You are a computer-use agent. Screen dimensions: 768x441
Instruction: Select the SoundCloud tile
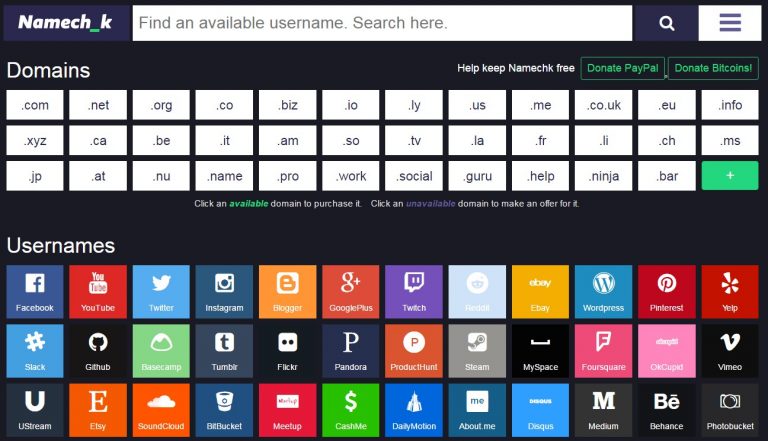tap(161, 410)
